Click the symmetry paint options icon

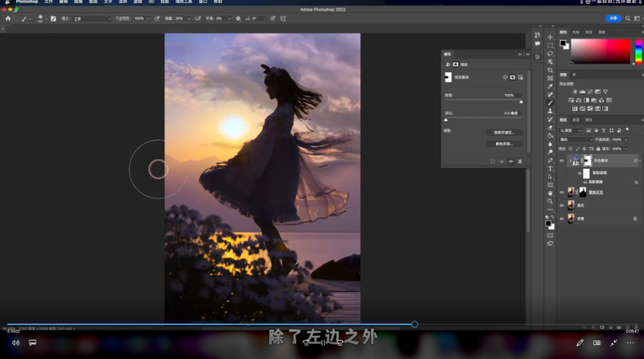pyautogui.click(x=283, y=18)
